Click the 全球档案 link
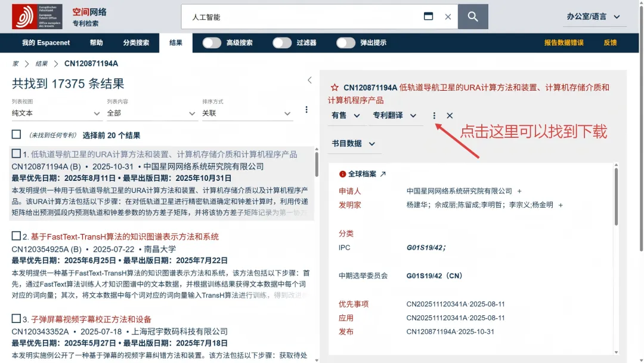 (363, 174)
